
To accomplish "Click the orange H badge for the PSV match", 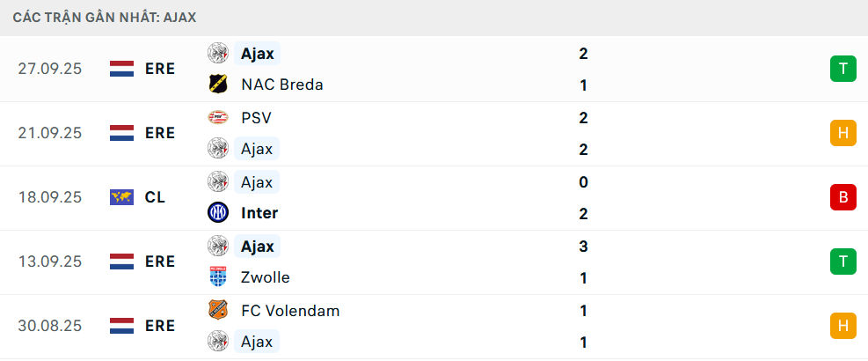I will 842,133.
